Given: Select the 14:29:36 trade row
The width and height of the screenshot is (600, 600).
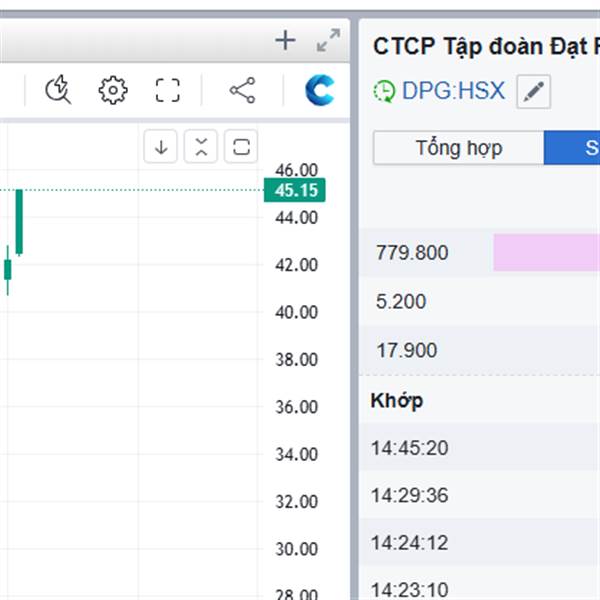Looking at the screenshot, I should pyautogui.click(x=479, y=495).
